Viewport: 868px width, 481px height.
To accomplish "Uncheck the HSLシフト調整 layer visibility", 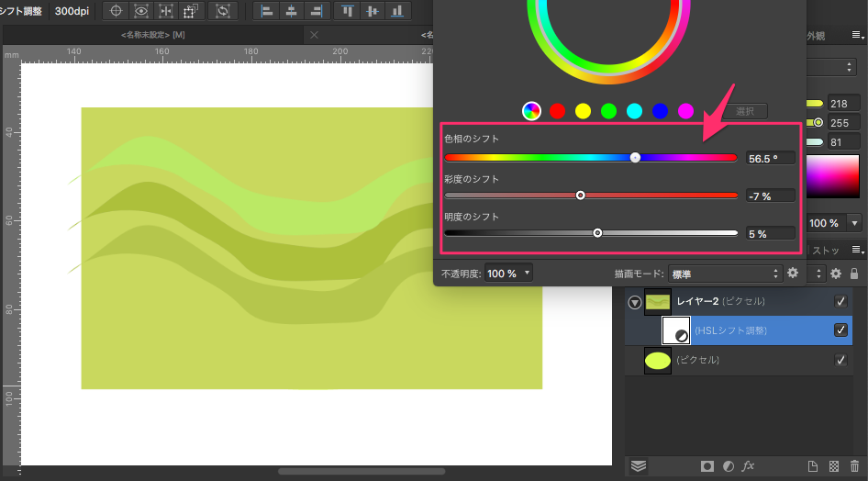I will [x=840, y=330].
